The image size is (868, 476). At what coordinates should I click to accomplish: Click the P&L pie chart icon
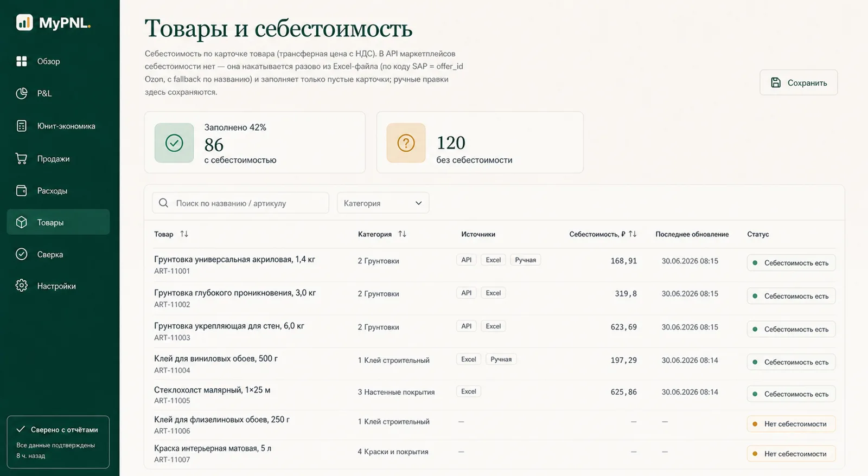click(22, 93)
